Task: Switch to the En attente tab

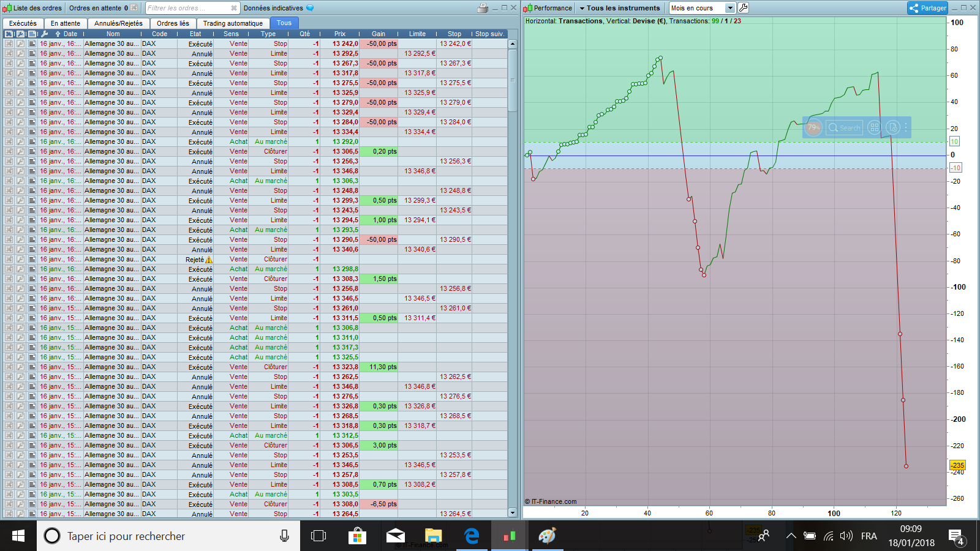Action: coord(66,23)
